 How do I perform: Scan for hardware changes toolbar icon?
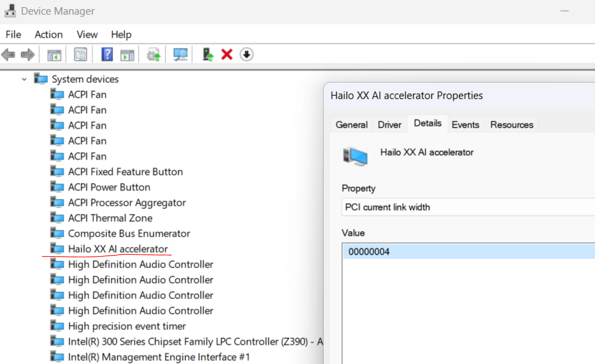[180, 54]
